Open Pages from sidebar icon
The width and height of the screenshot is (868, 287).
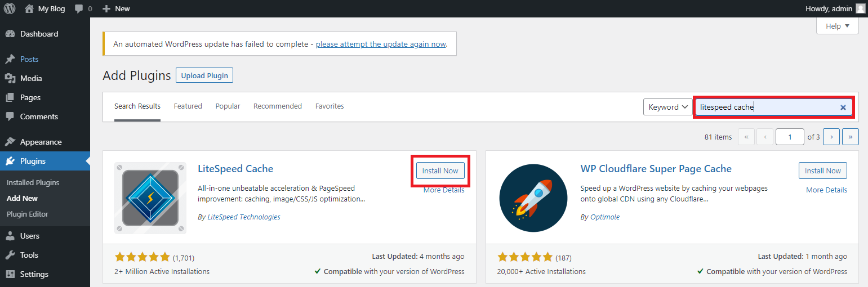[10, 97]
